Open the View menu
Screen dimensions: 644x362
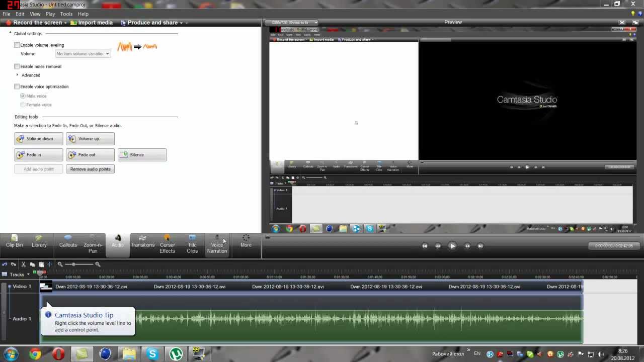click(35, 14)
